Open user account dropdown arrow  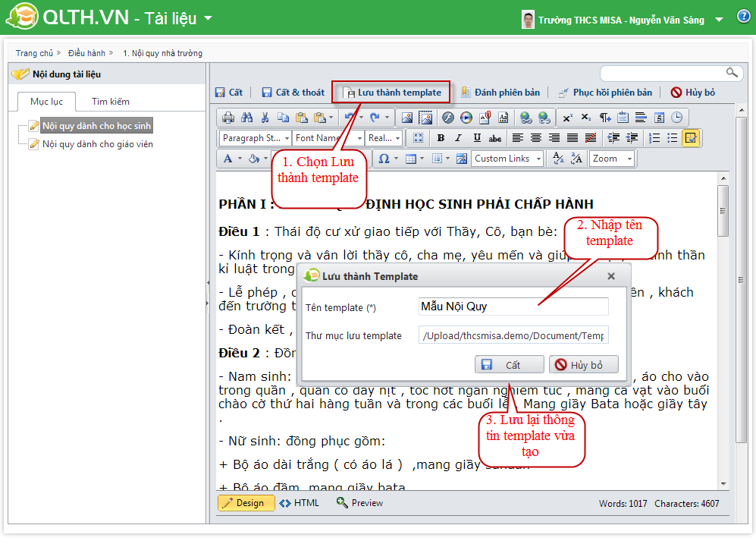point(719,20)
